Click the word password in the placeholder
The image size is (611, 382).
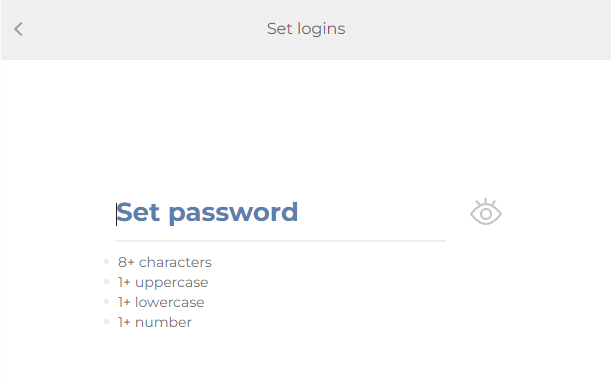pos(233,214)
